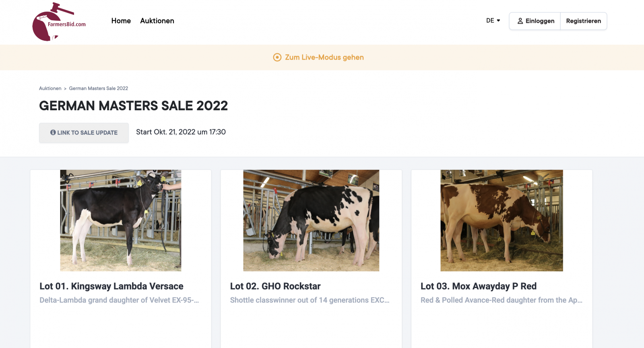Go to the Home menu item
Viewport: 644px width, 348px height.
tap(121, 21)
